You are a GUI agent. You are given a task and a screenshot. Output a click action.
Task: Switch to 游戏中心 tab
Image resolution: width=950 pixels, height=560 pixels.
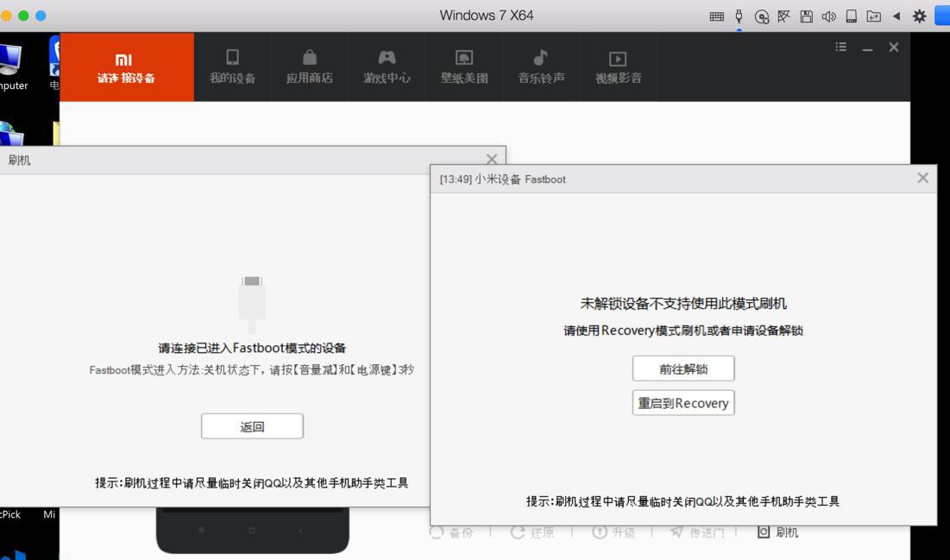click(387, 66)
